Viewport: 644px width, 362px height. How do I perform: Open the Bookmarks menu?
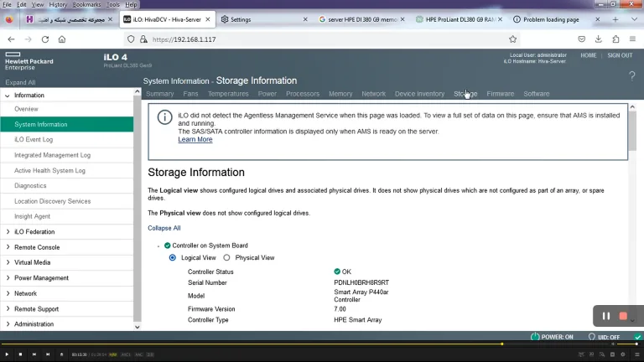(86, 4)
